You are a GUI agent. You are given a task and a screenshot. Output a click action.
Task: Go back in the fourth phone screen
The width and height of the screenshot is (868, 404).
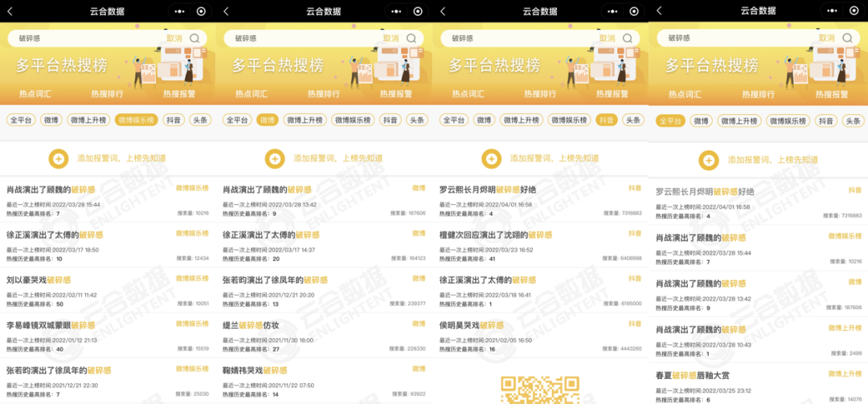pos(659,11)
